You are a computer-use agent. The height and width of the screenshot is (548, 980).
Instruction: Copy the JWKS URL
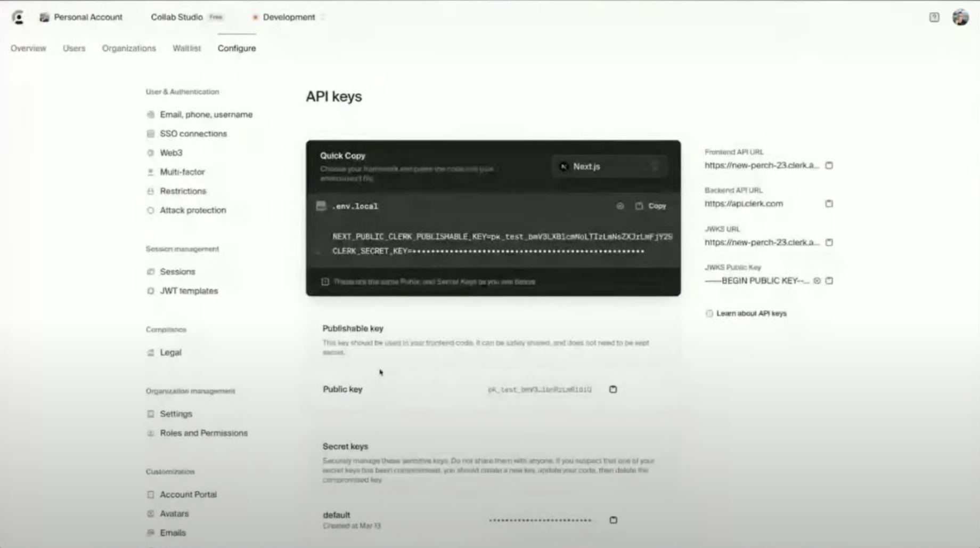point(829,242)
